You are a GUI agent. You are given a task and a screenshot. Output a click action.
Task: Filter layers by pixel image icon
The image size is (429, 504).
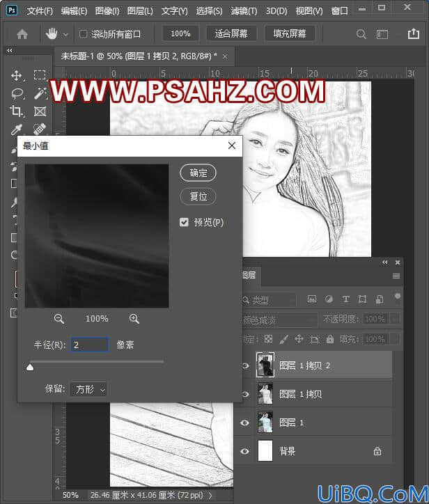pyautogui.click(x=311, y=299)
